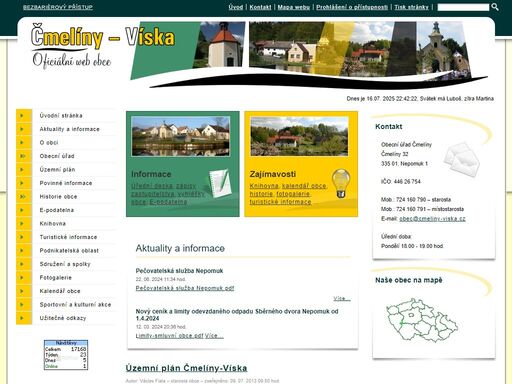Viewport: 512px width, 384px height.
Task: Open Historie obce menu item
Action: [58, 197]
